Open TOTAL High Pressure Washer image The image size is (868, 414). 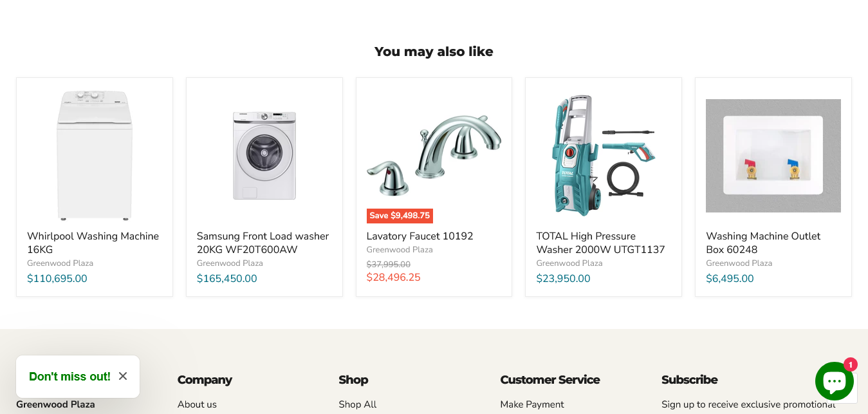tap(603, 155)
